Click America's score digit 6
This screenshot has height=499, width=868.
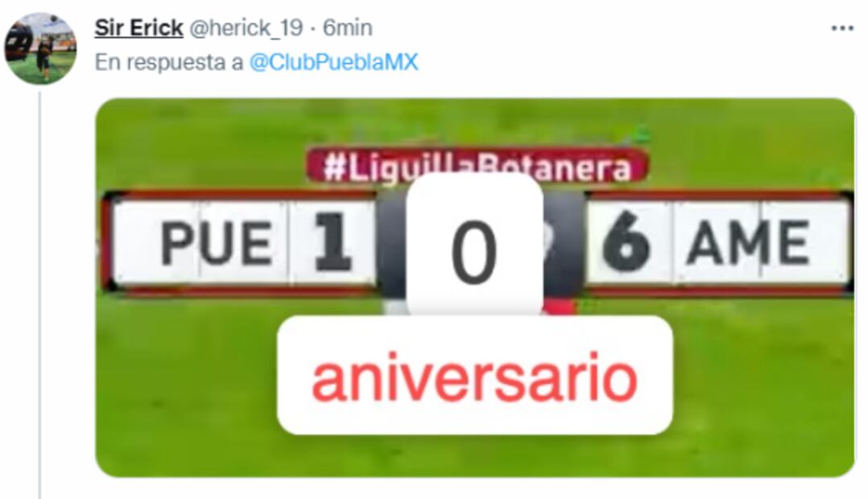coord(626,243)
